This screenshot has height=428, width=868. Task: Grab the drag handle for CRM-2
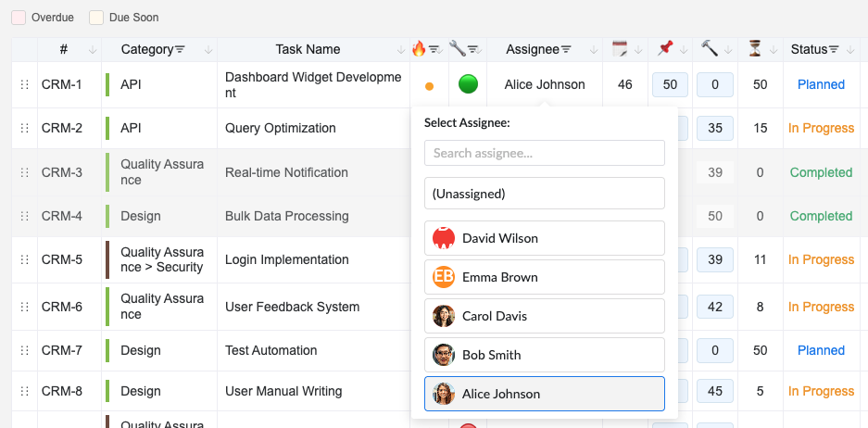pyautogui.click(x=24, y=129)
